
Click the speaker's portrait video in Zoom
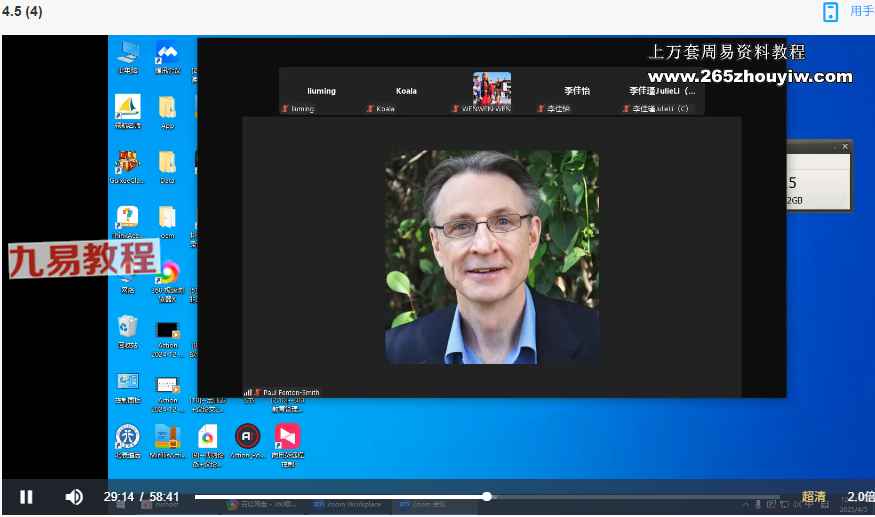click(492, 257)
